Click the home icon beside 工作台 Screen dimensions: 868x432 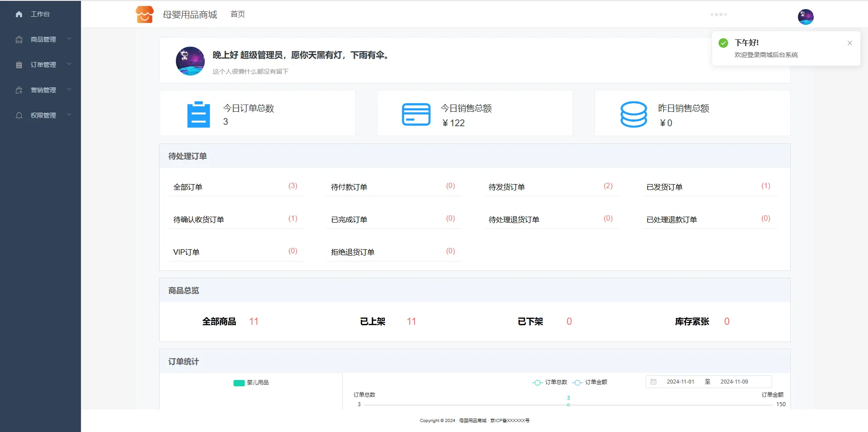tap(19, 14)
